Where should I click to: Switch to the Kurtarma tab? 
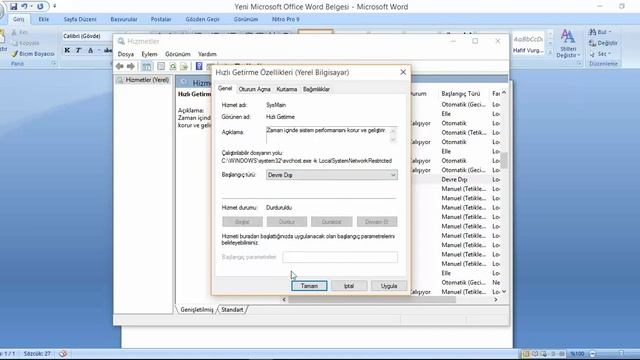click(287, 89)
